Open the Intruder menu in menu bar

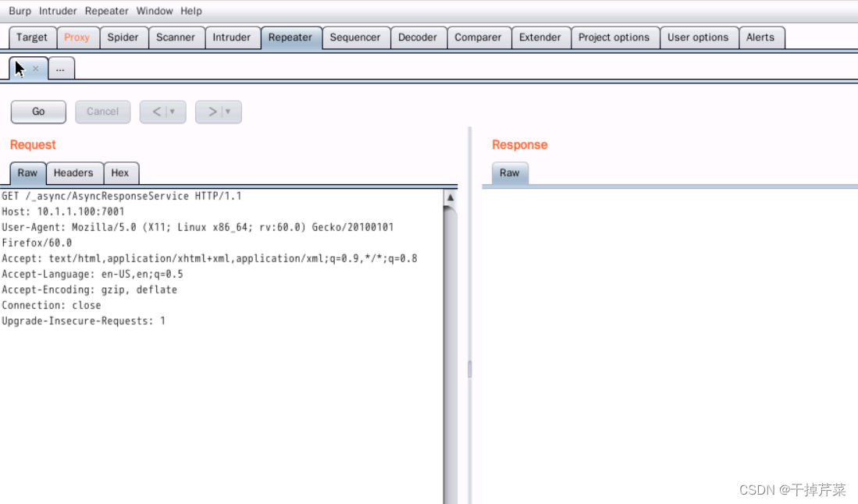point(58,11)
